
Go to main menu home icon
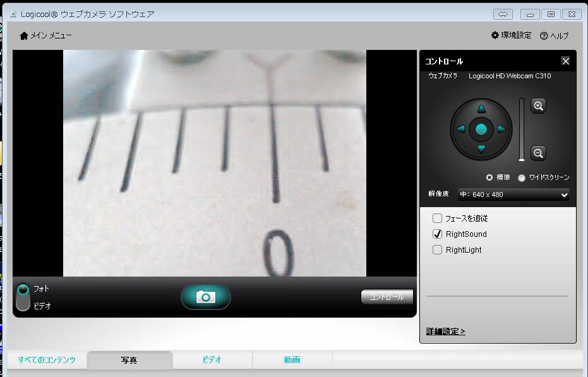24,35
